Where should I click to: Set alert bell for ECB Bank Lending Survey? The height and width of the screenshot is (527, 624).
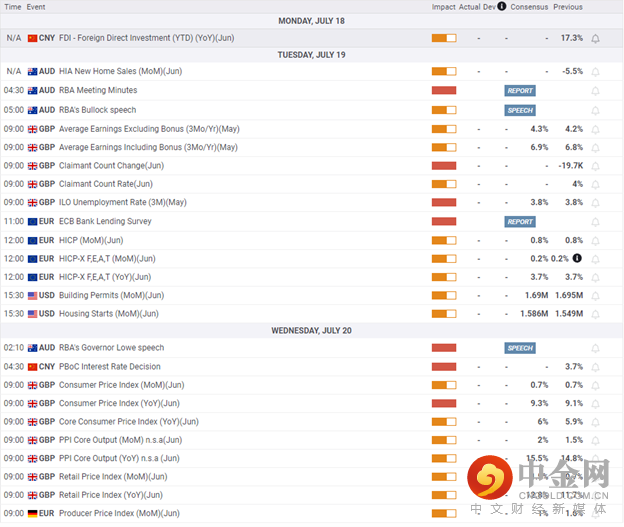coord(595,222)
